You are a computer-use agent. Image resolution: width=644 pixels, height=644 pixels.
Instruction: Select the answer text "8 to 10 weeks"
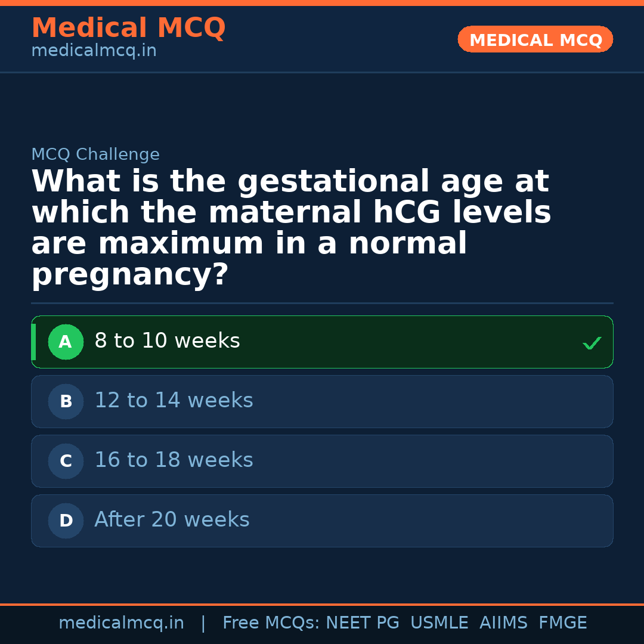pos(167,341)
